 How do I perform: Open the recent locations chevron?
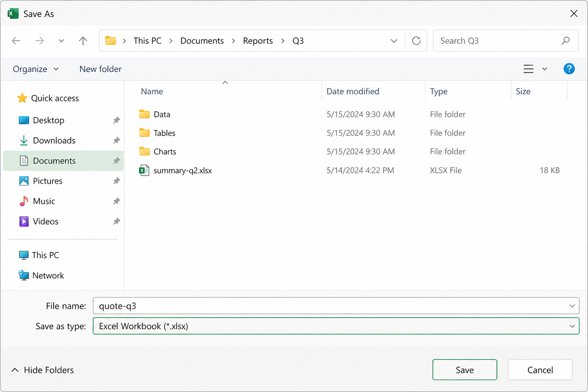61,41
